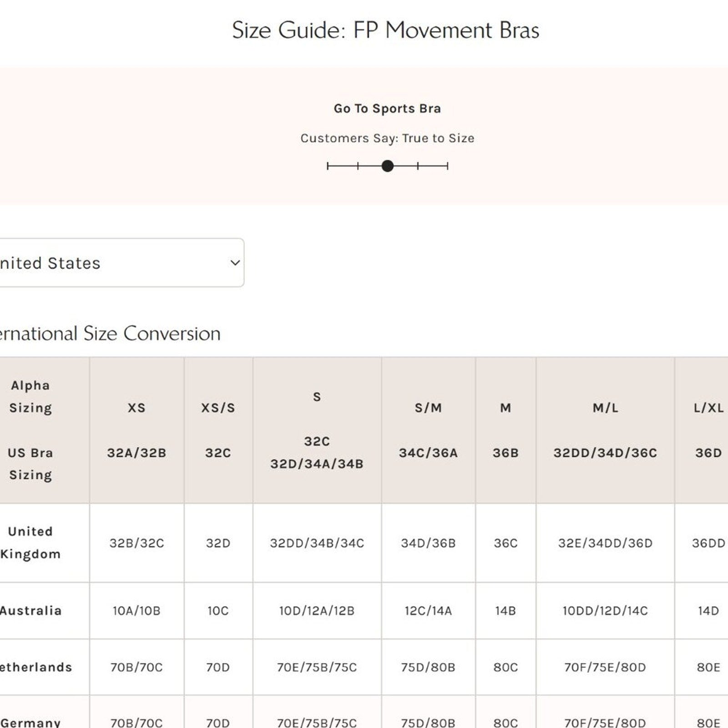Click the Australia row label
The image size is (728, 728).
click(30, 611)
